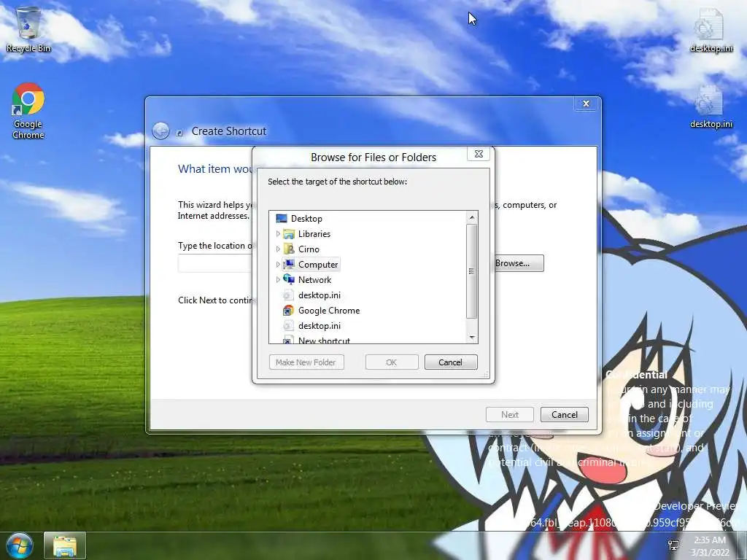Click the second desktop.ini file icon in tree

[x=289, y=326]
